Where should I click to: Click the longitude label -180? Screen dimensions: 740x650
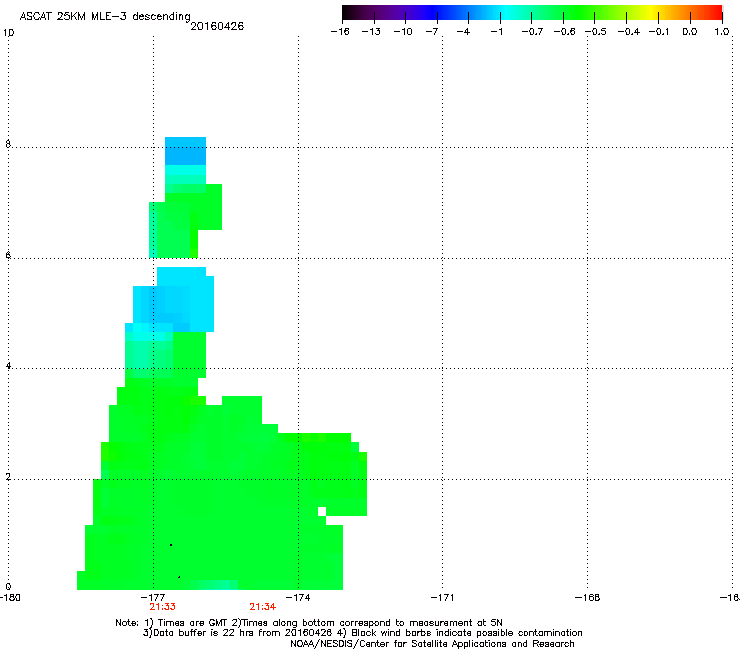click(10, 598)
